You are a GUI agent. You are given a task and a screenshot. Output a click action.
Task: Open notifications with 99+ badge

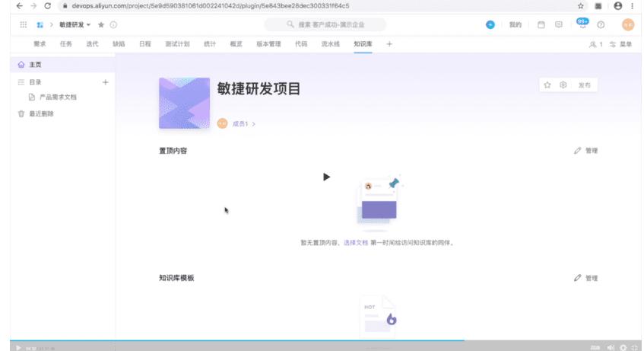tap(582, 24)
